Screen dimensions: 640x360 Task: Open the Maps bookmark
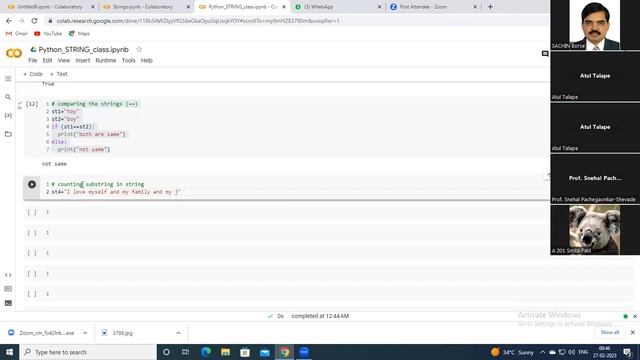pyautogui.click(x=79, y=33)
